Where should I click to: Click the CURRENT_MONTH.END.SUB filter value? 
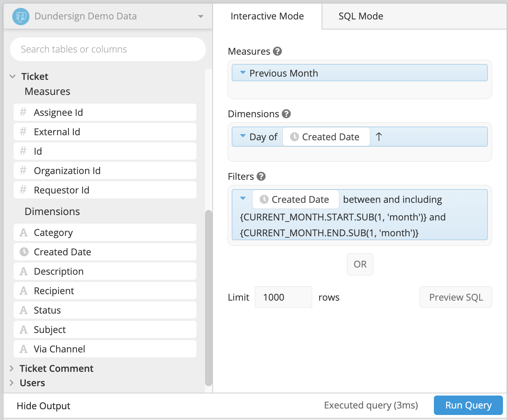click(329, 233)
